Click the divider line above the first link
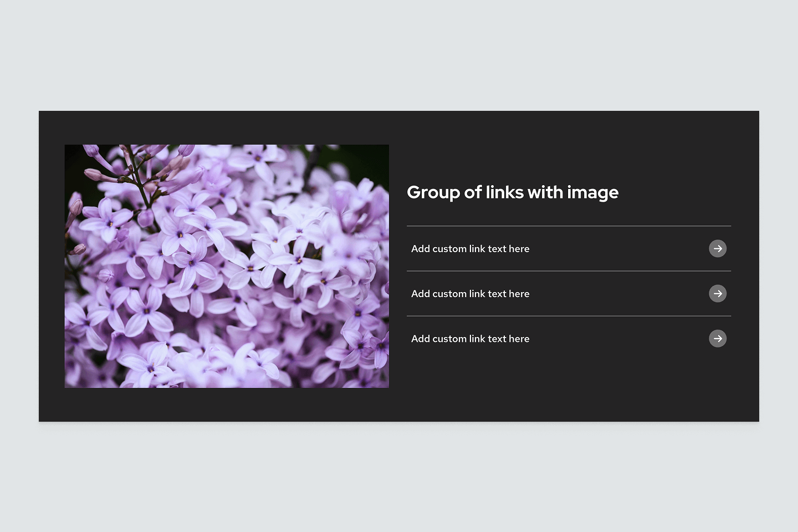The image size is (798, 532). tap(569, 226)
